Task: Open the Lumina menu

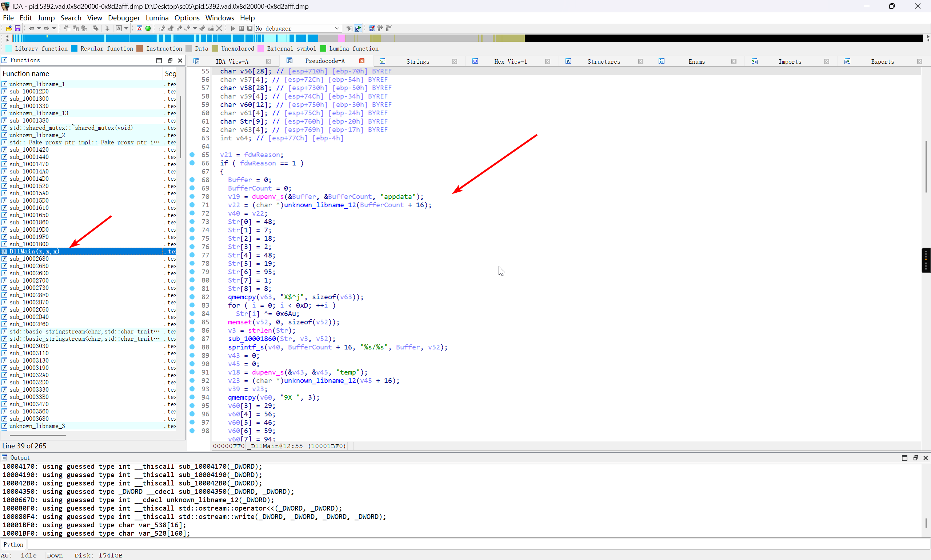Action: [x=157, y=18]
